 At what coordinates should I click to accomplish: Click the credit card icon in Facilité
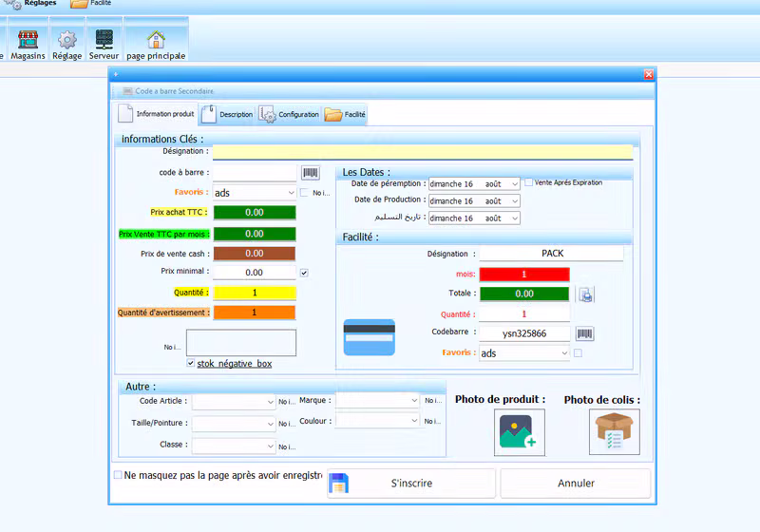coord(370,337)
